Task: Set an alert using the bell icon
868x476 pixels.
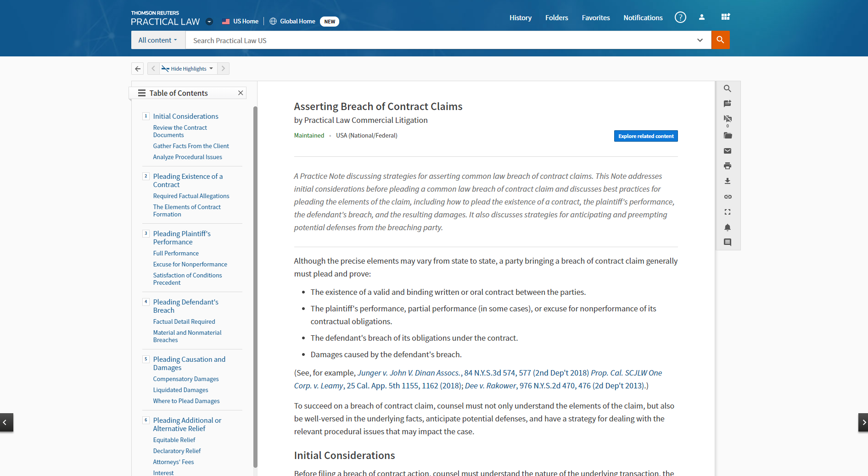Action: pyautogui.click(x=728, y=227)
